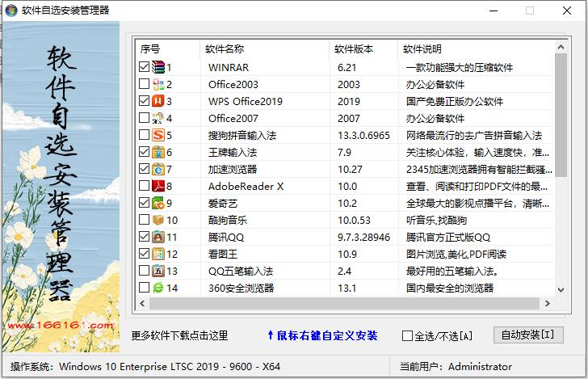Click the 腾讯QQ penguin icon in row 11
This screenshot has width=588, height=379.
click(x=157, y=237)
